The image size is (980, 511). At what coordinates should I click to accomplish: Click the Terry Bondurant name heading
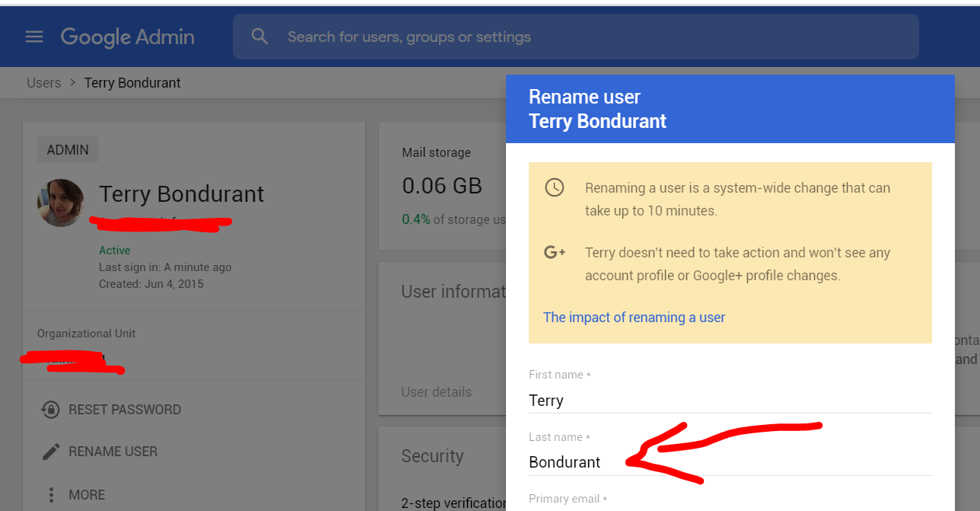click(x=181, y=194)
